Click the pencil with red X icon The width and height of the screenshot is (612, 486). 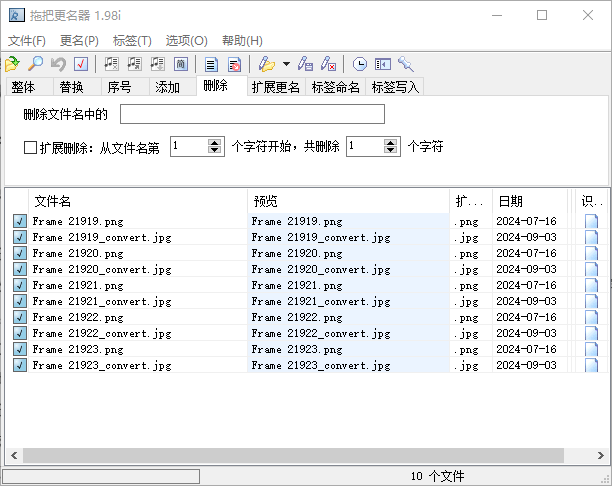(x=328, y=64)
